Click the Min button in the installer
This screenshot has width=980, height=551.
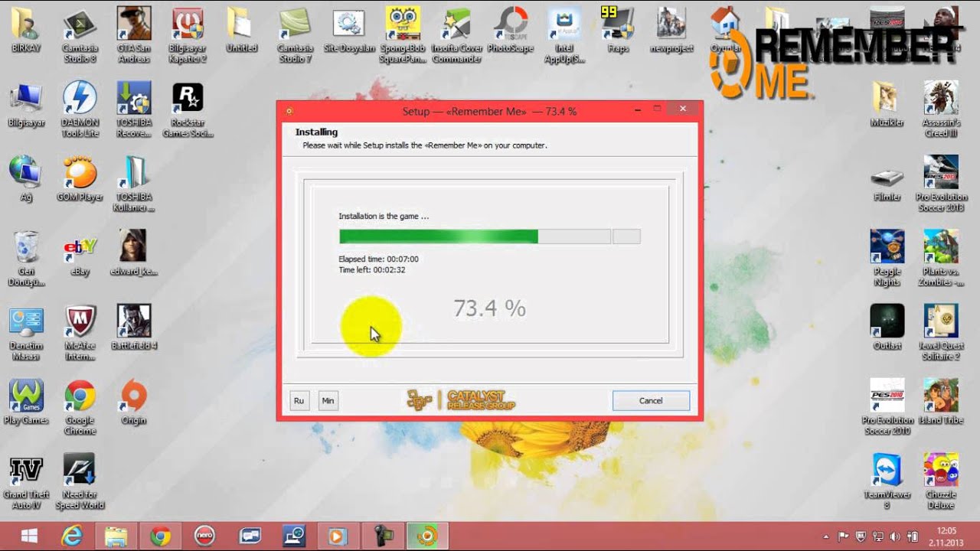coord(328,400)
